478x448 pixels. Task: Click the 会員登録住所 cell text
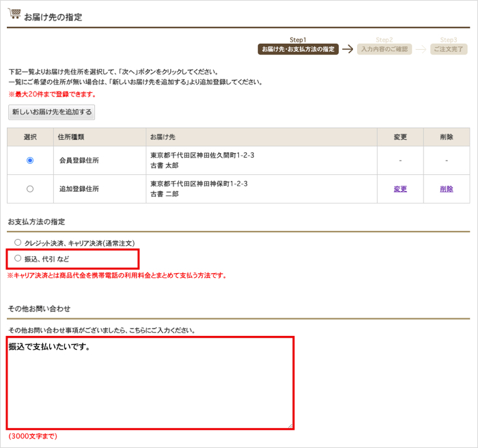pyautogui.click(x=79, y=160)
